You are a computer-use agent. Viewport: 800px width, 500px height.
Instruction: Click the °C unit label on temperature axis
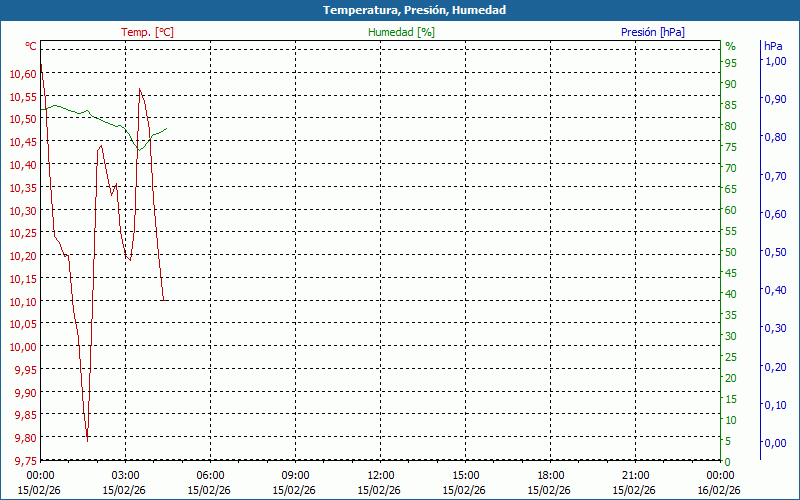pyautogui.click(x=31, y=46)
